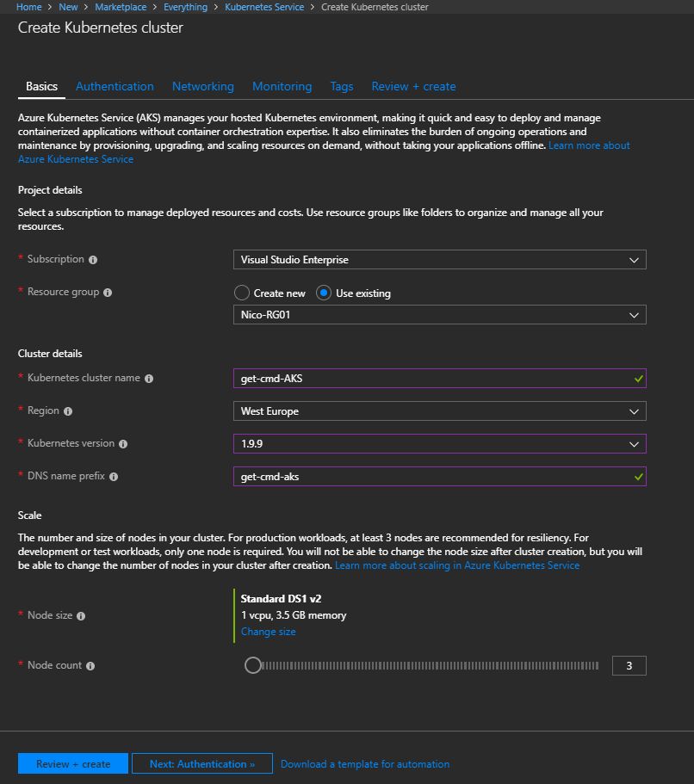Image resolution: width=694 pixels, height=784 pixels.
Task: Show info about Node size
Action: (x=81, y=616)
